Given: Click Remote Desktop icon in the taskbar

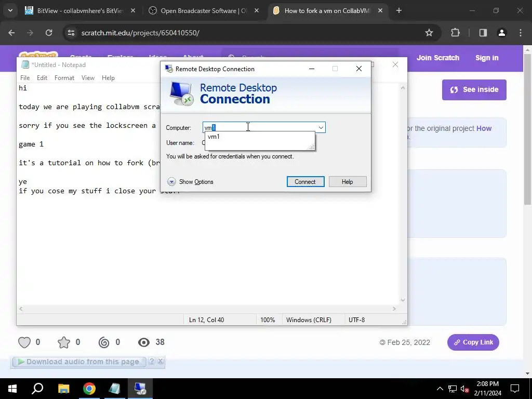Looking at the screenshot, I should (x=140, y=389).
